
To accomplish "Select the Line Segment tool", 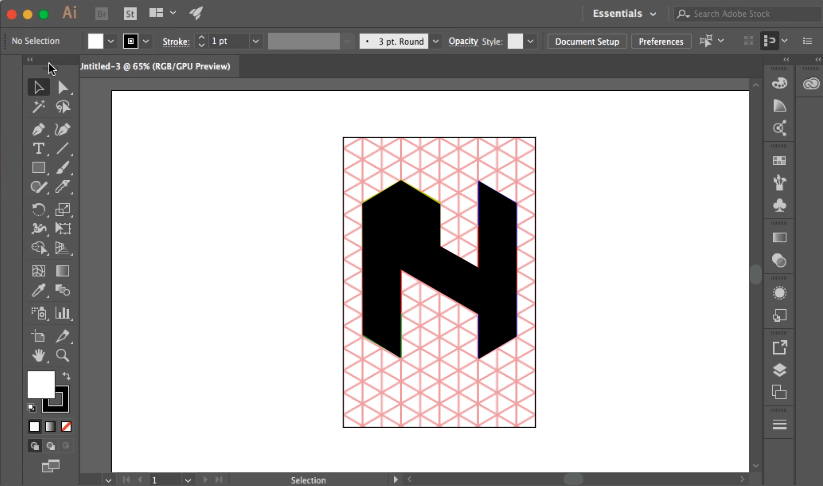I will [63, 149].
